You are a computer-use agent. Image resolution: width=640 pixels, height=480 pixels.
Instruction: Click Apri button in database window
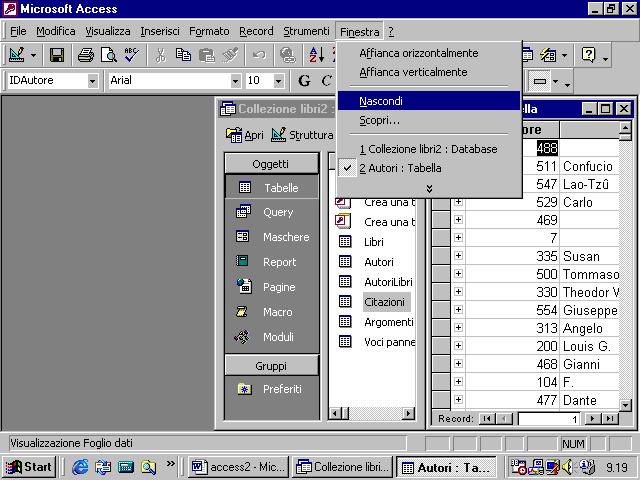pos(244,135)
